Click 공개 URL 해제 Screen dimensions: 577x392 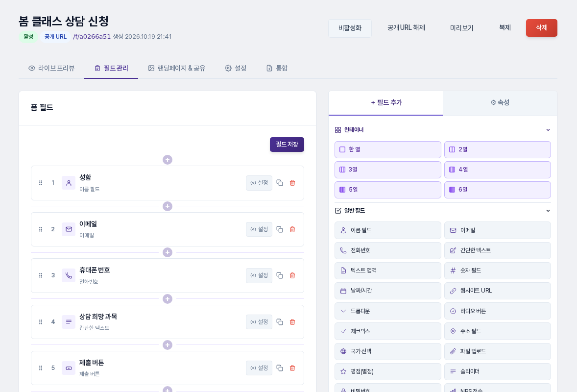pos(406,28)
